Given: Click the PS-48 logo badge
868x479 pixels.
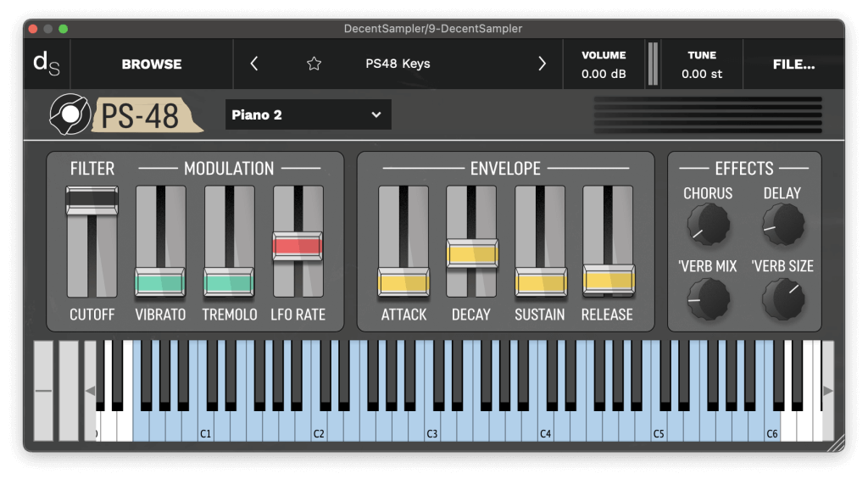Looking at the screenshot, I should 126,114.
